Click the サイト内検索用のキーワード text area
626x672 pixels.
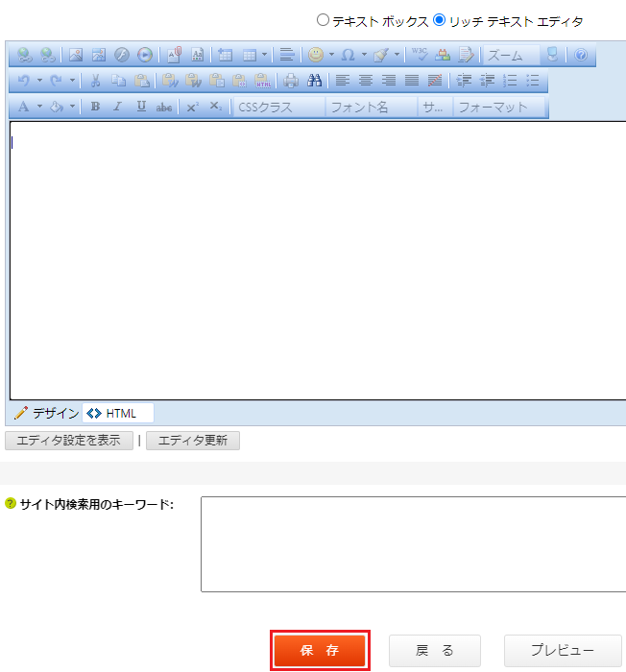point(413,544)
